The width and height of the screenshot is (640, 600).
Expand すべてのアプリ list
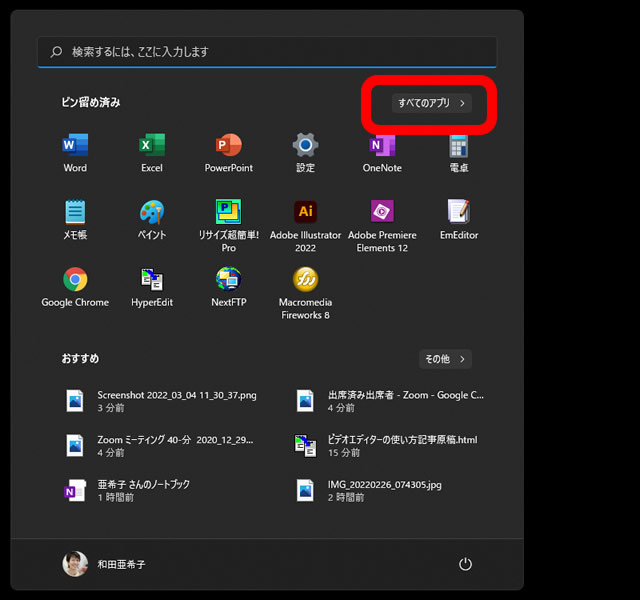[x=431, y=103]
